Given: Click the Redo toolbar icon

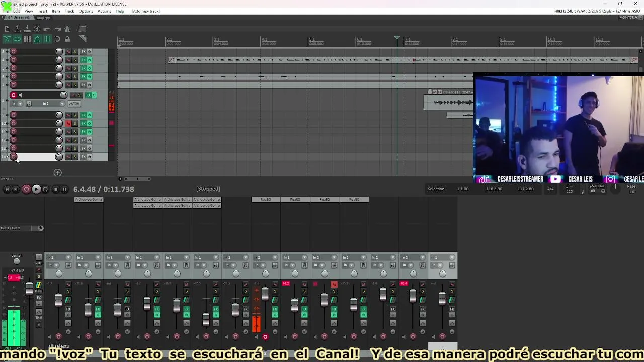Looking at the screenshot, I should 57,29.
